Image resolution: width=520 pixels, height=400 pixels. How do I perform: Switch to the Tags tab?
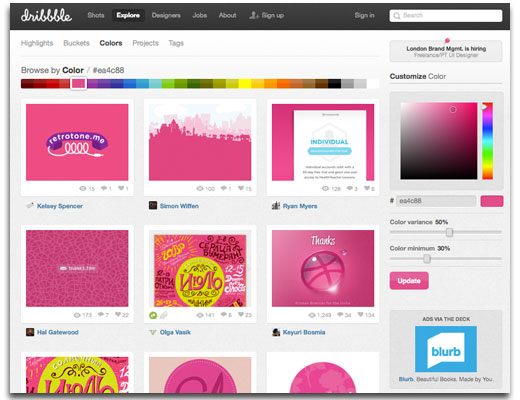point(176,43)
